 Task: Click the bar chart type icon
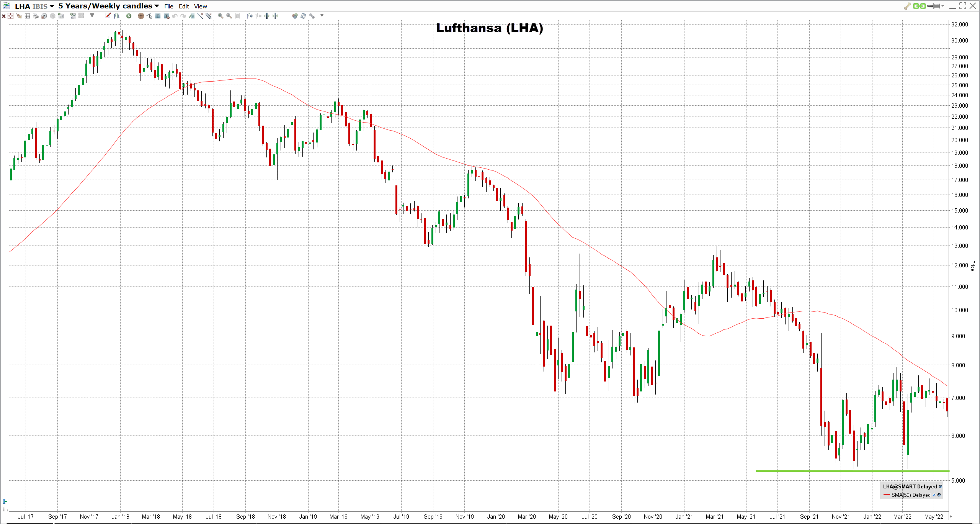tap(116, 16)
